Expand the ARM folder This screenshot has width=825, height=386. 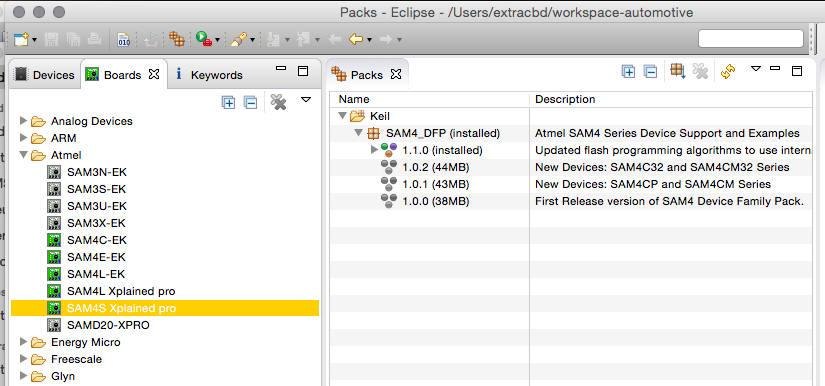pos(23,138)
